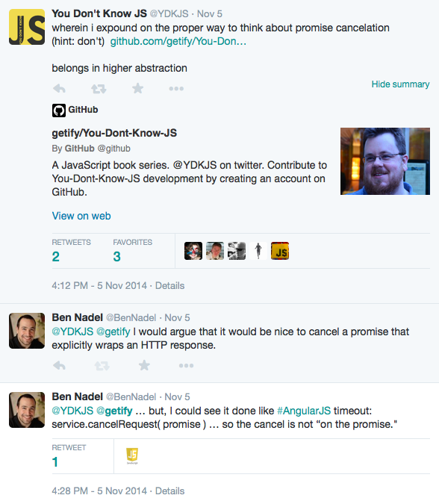
Task: Collapse card with Hide summary
Action: [x=400, y=84]
